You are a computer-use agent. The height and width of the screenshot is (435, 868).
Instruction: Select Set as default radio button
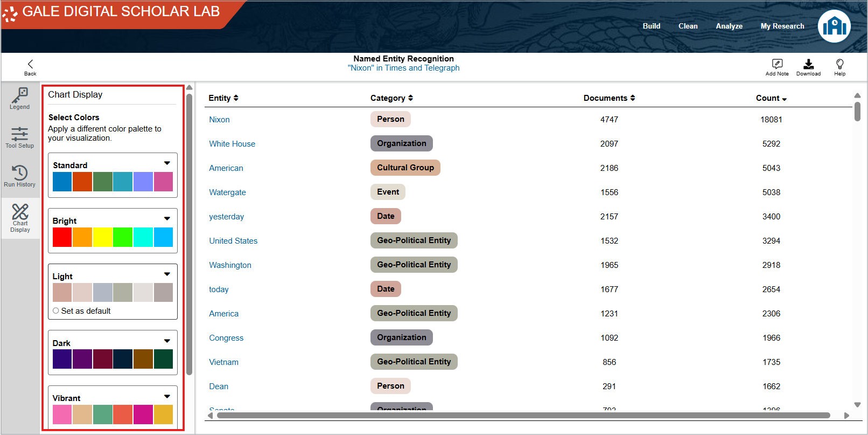click(56, 310)
